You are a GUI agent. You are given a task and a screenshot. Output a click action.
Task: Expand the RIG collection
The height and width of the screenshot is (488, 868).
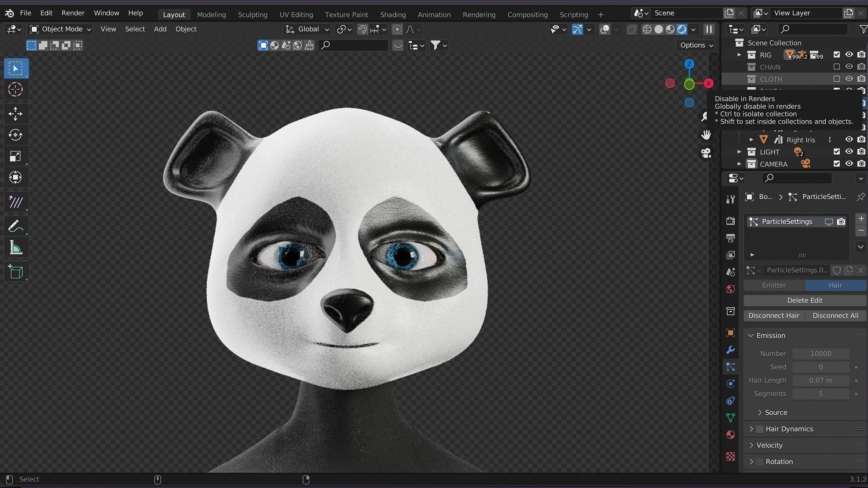pyautogui.click(x=739, y=55)
